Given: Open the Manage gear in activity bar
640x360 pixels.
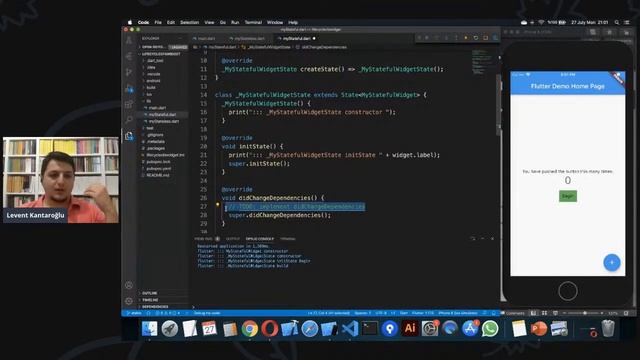Looking at the screenshot, I should click(x=129, y=301).
